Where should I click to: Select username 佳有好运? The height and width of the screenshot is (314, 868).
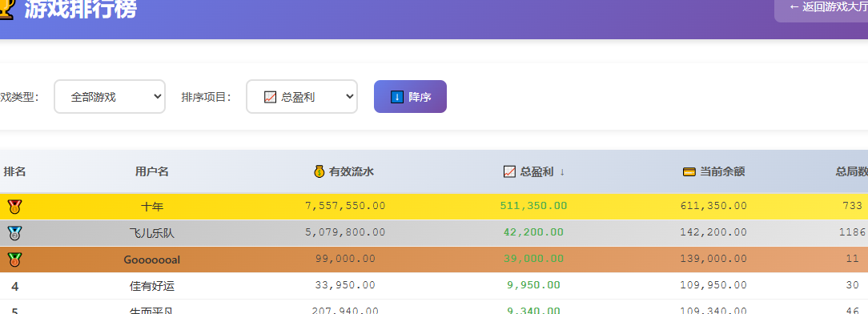(151, 286)
